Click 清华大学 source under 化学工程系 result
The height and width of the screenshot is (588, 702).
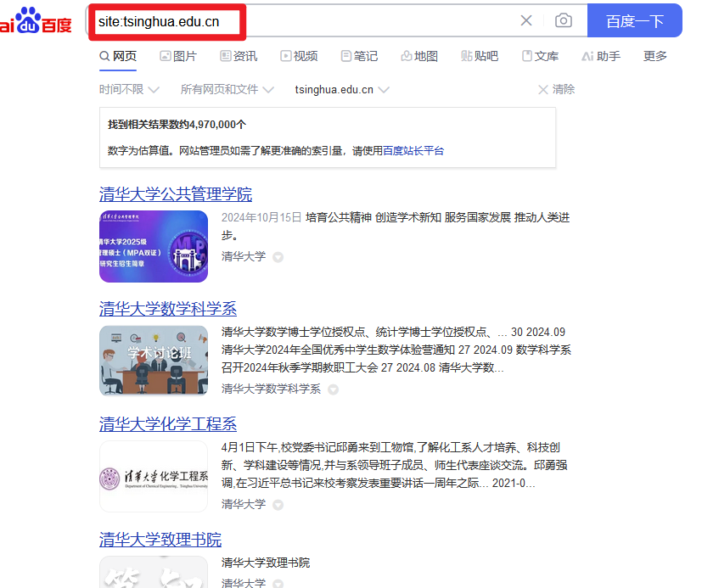click(244, 504)
